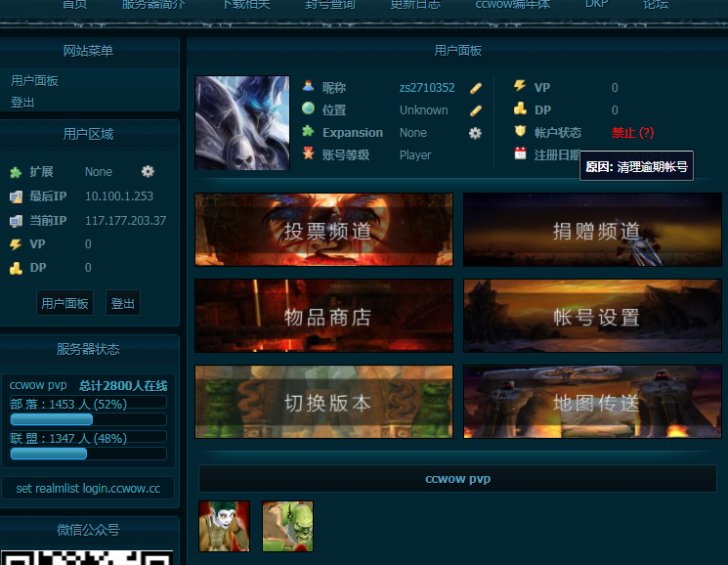Click the sidebar VP lightning icon

pos(16,244)
